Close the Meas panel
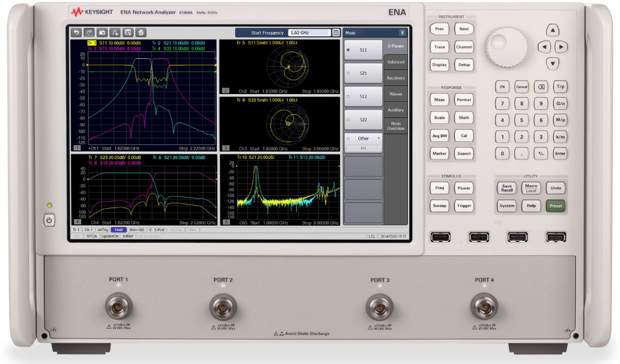The width and height of the screenshot is (620, 364). (x=401, y=33)
